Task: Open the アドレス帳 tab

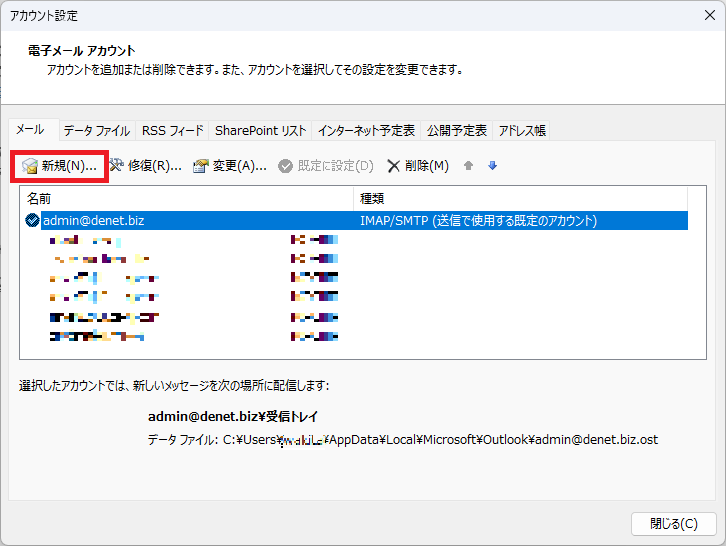Action: [522, 131]
